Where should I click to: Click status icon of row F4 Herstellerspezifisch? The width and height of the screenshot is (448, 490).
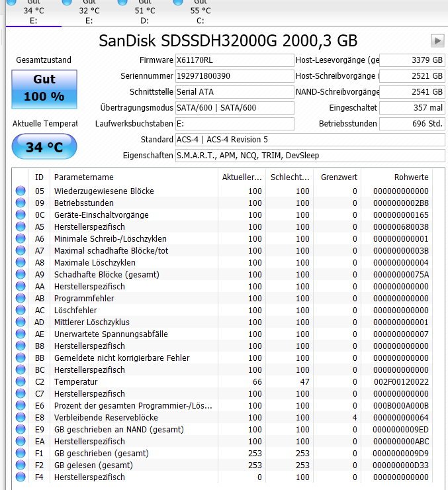tap(21, 477)
